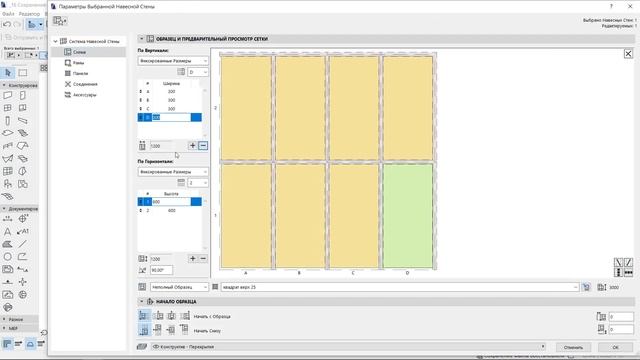Viewport: 640px width, 360px height.
Task: Select the Marquee tool in ArchiCAD toolbox
Action: click(x=22, y=73)
